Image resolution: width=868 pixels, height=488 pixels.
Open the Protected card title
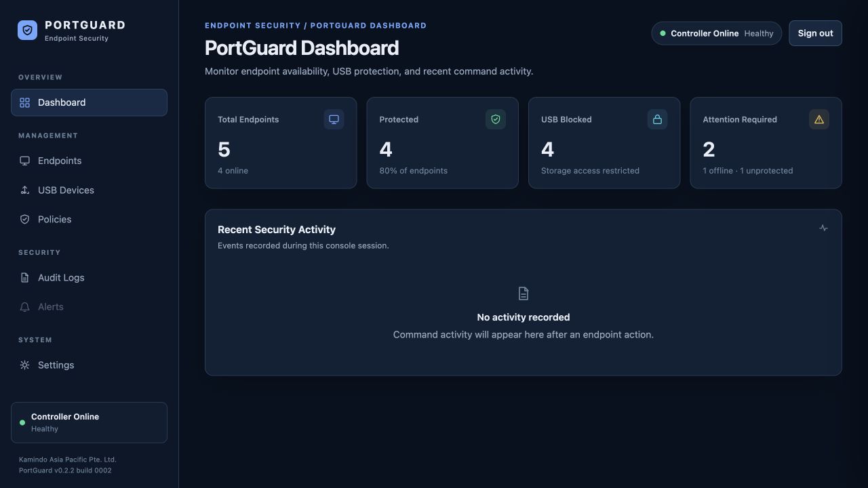click(399, 119)
